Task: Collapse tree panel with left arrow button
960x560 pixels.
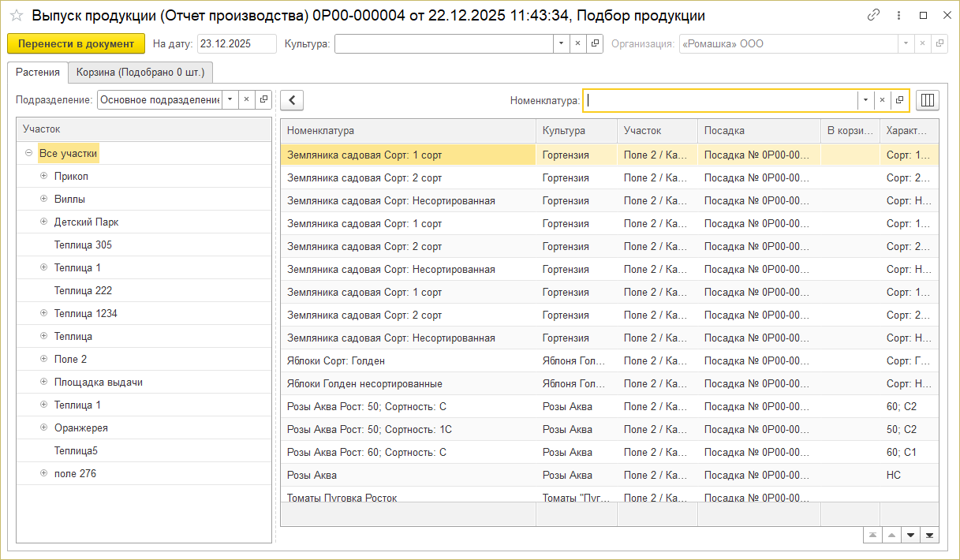Action: pos(292,100)
